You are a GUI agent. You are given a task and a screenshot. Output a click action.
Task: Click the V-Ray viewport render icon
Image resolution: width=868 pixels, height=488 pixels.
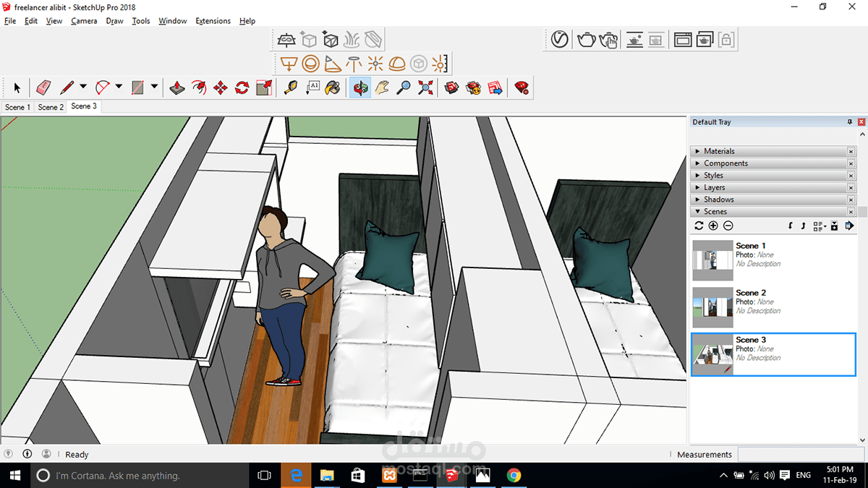coord(635,39)
